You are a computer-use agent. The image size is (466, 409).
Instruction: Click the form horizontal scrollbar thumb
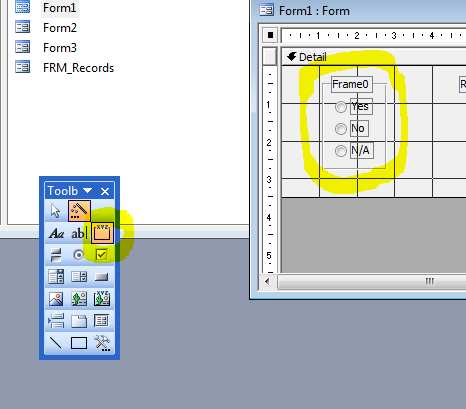[372, 282]
